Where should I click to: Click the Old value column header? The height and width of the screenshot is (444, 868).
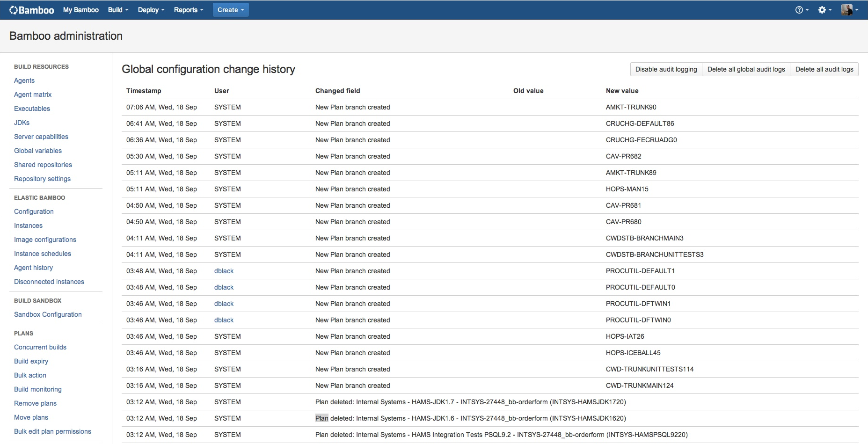(x=528, y=91)
